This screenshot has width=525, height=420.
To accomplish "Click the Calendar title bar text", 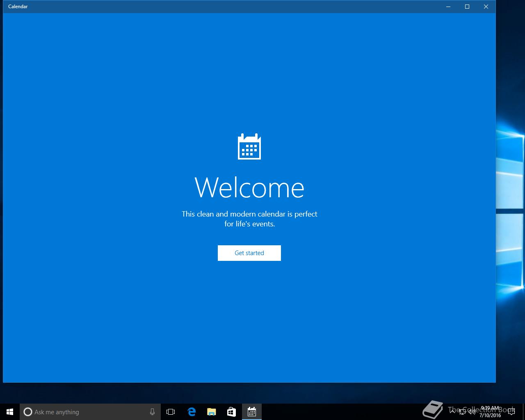I will (x=18, y=7).
